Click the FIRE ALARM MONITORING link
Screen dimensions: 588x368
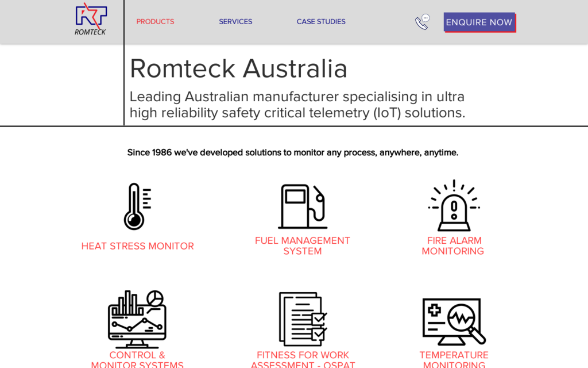453,246
